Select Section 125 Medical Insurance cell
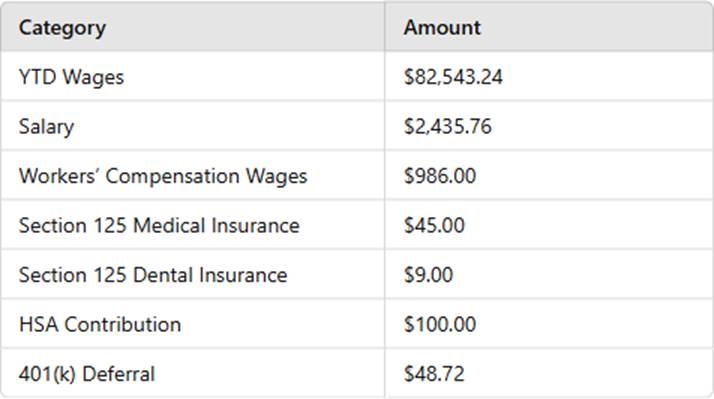This screenshot has height=399, width=714. [x=159, y=225]
